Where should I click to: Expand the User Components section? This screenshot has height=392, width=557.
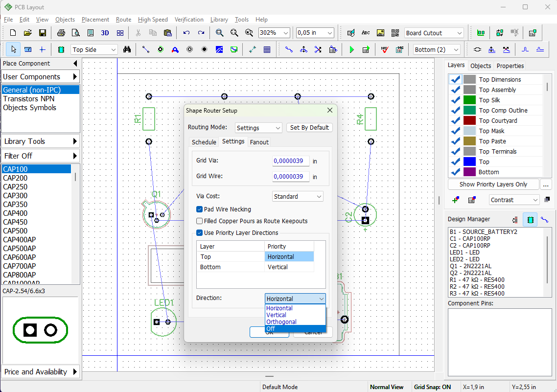(40, 77)
